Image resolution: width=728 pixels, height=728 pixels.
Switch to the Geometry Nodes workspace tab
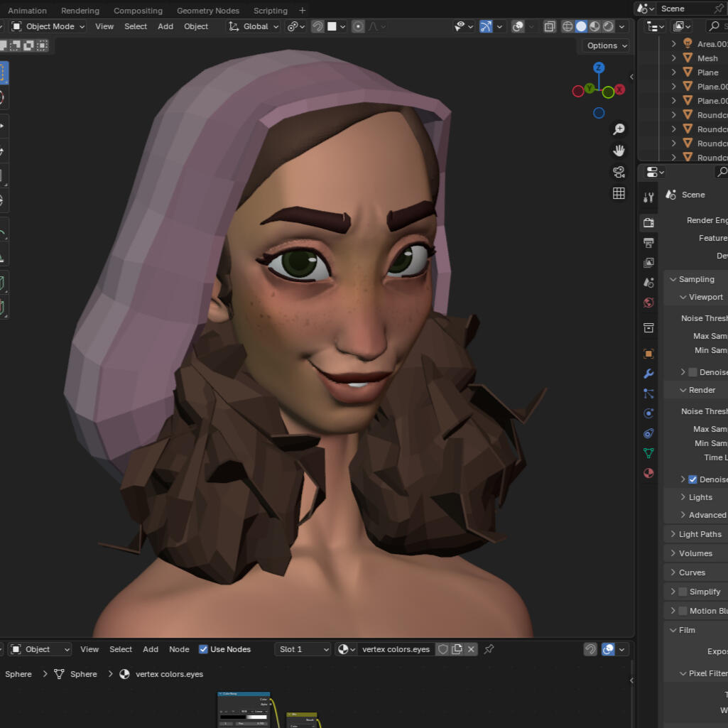(207, 11)
